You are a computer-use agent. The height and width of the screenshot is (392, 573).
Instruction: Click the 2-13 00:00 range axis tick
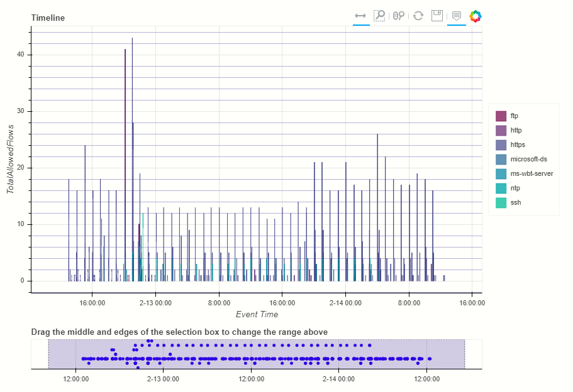tap(163, 379)
